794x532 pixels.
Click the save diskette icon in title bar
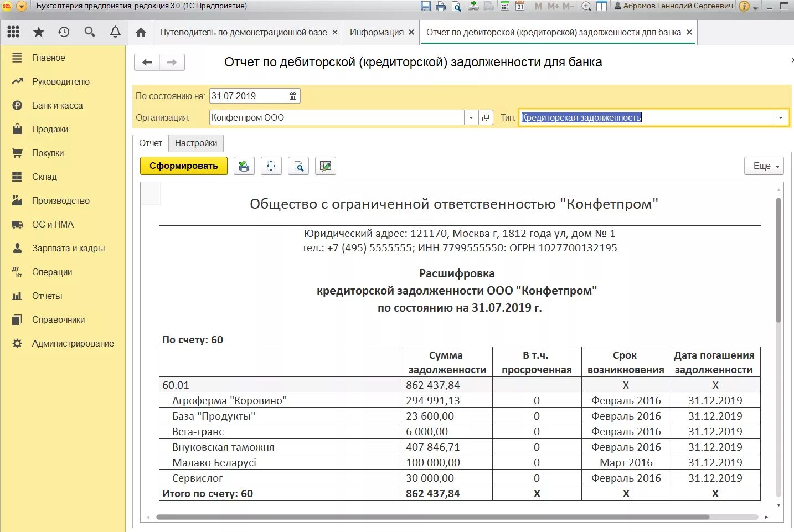pyautogui.click(x=426, y=6)
